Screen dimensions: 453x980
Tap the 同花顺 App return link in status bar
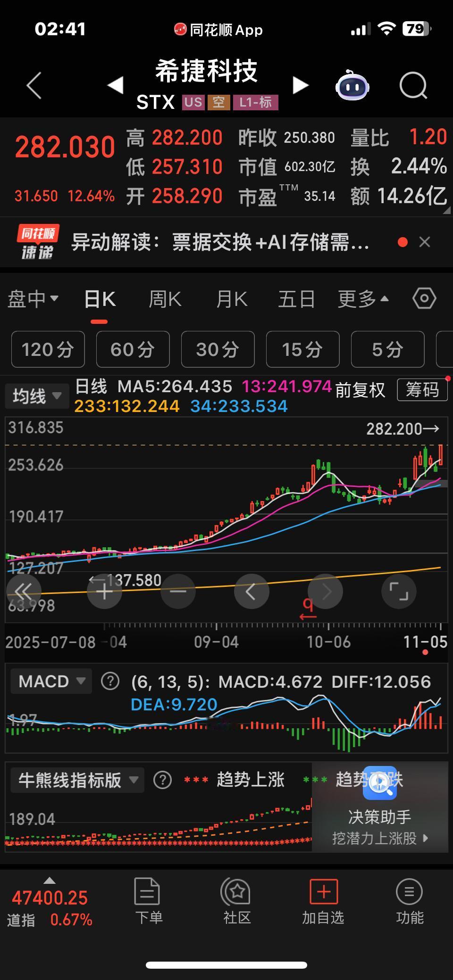click(x=218, y=30)
